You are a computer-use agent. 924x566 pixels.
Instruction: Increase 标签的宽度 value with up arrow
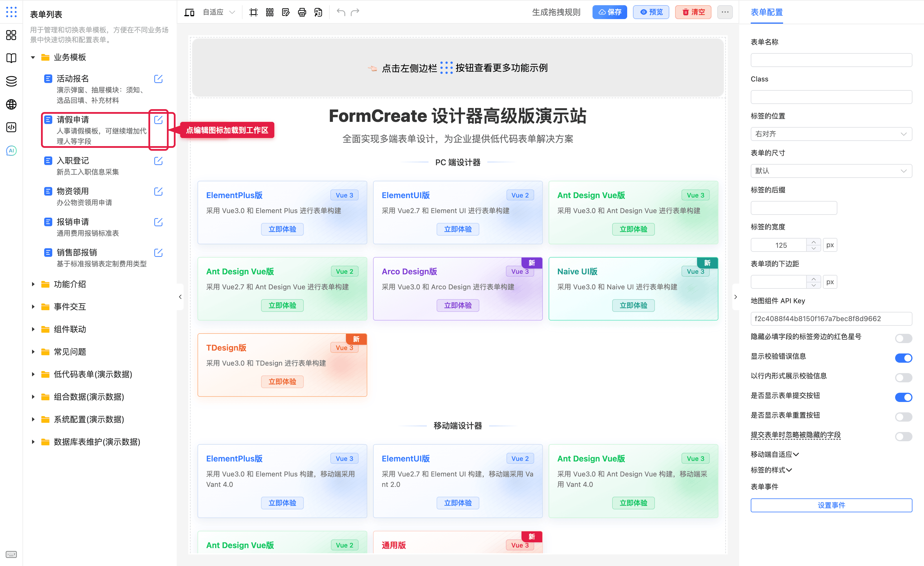[x=813, y=242]
